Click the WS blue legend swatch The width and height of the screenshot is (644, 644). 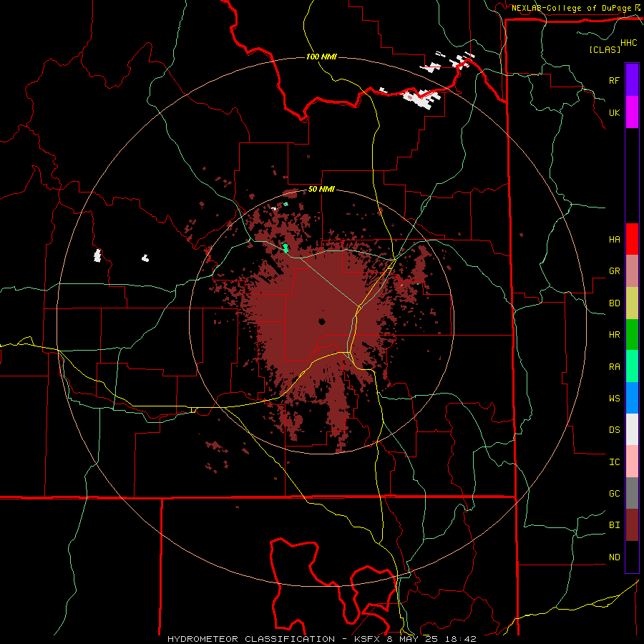632,398
